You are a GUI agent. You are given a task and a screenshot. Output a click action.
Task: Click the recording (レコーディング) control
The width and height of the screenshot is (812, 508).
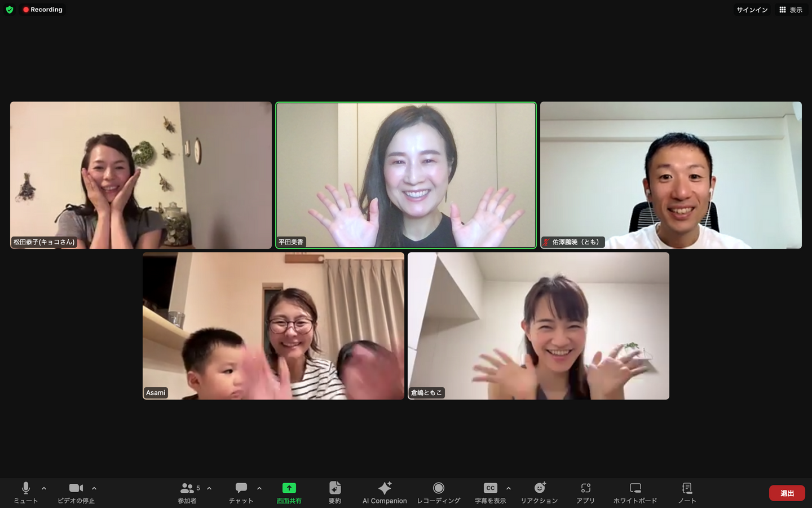tap(438, 492)
